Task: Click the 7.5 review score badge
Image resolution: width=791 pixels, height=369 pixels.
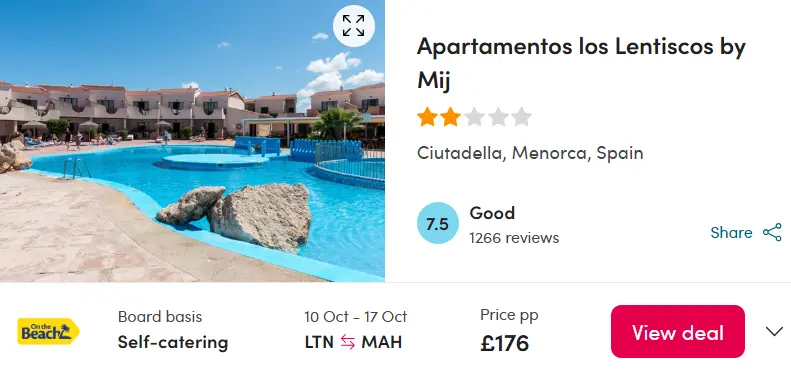Action: (x=438, y=223)
